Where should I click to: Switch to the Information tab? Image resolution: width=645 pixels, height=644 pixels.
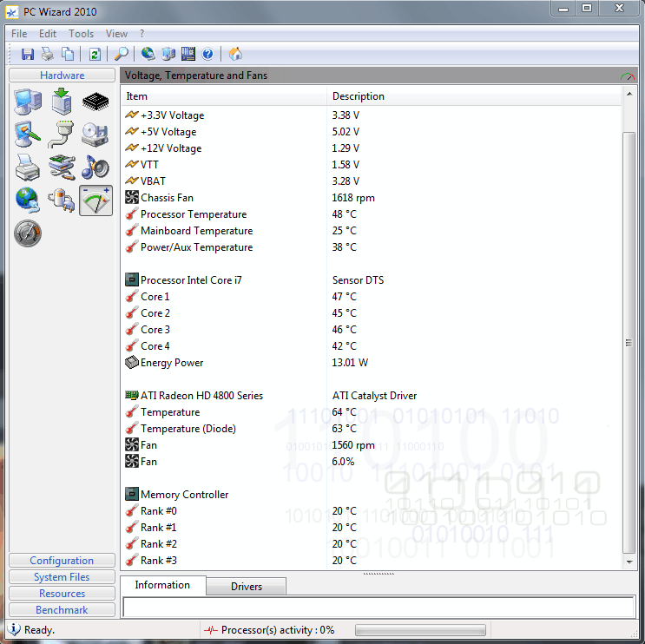162,585
